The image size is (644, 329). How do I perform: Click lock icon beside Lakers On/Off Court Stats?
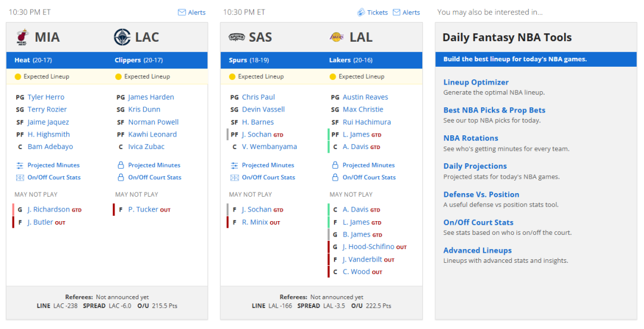(x=335, y=178)
